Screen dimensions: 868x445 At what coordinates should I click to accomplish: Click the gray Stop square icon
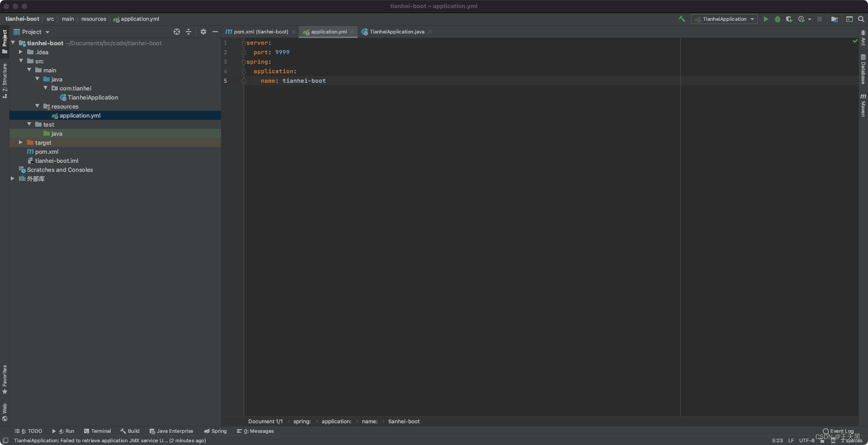820,19
